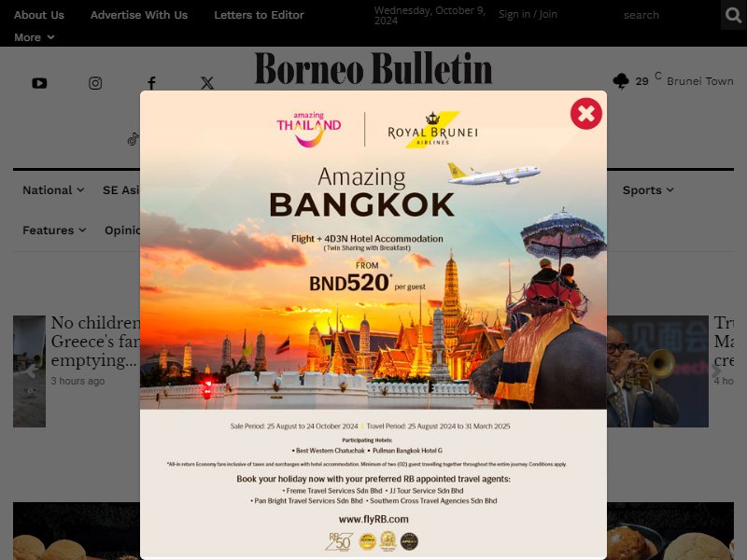
Task: Open the Facebook social icon
Action: pos(151,83)
